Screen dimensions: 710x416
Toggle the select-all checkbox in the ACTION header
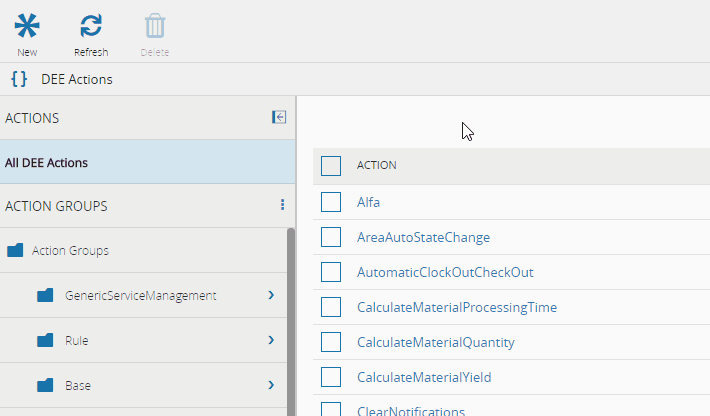(x=331, y=166)
